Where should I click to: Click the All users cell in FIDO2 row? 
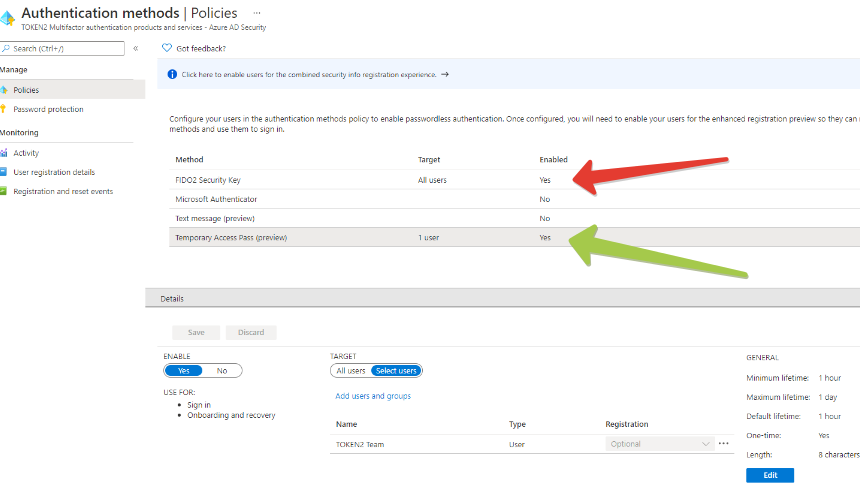point(432,180)
